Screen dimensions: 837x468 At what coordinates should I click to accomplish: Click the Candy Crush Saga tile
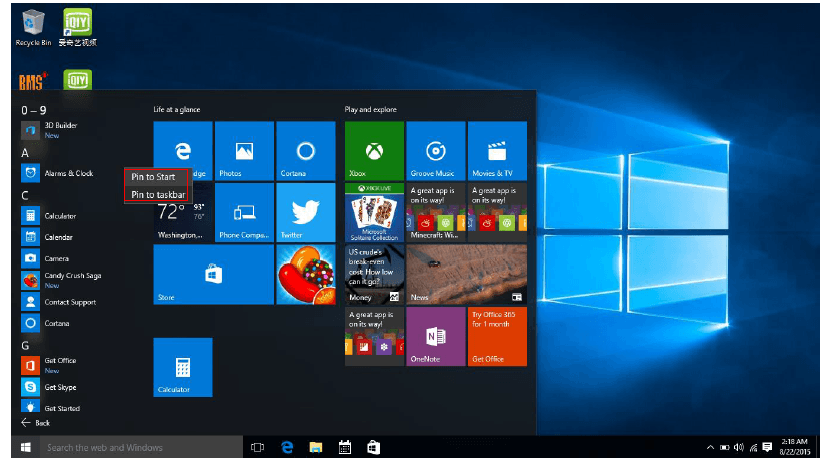point(305,274)
